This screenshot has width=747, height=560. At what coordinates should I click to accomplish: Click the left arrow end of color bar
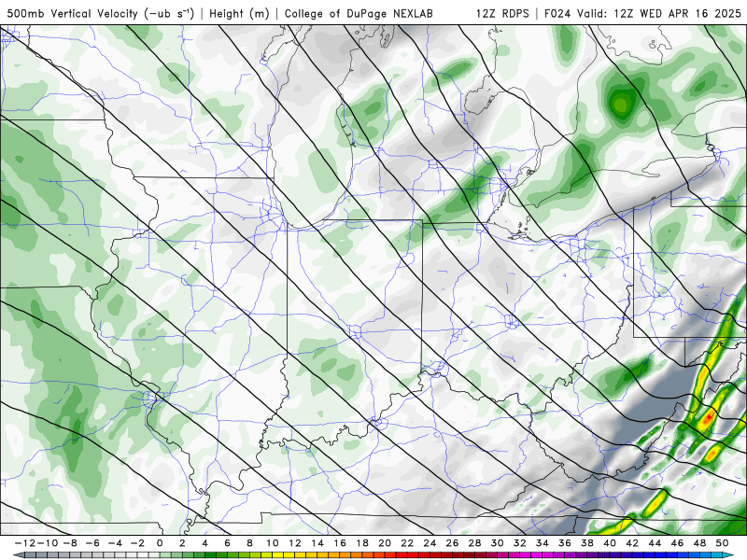pyautogui.click(x=19, y=555)
